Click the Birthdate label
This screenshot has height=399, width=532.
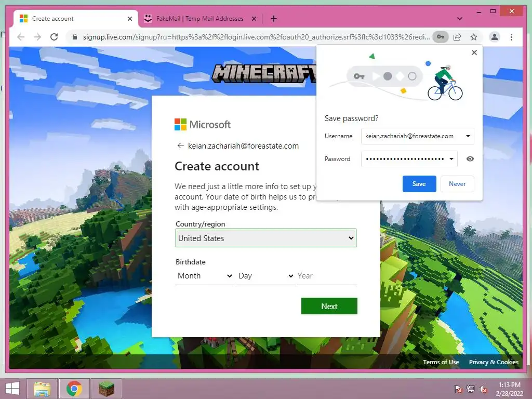coord(190,262)
